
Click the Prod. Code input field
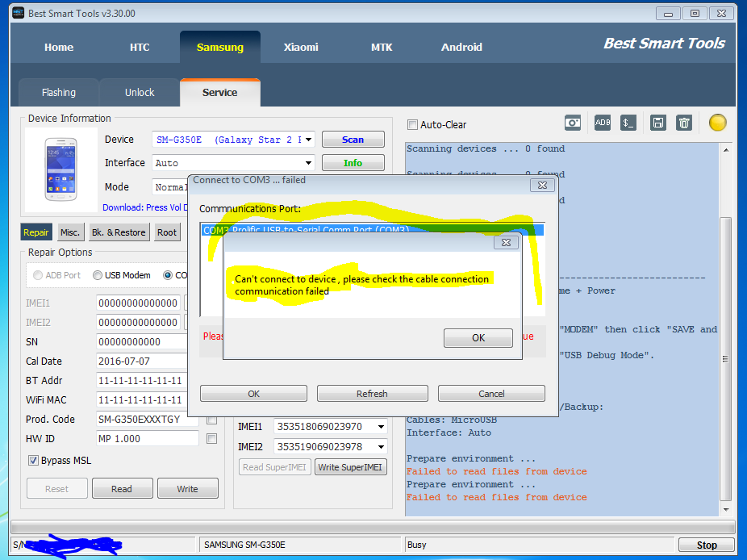[147, 420]
